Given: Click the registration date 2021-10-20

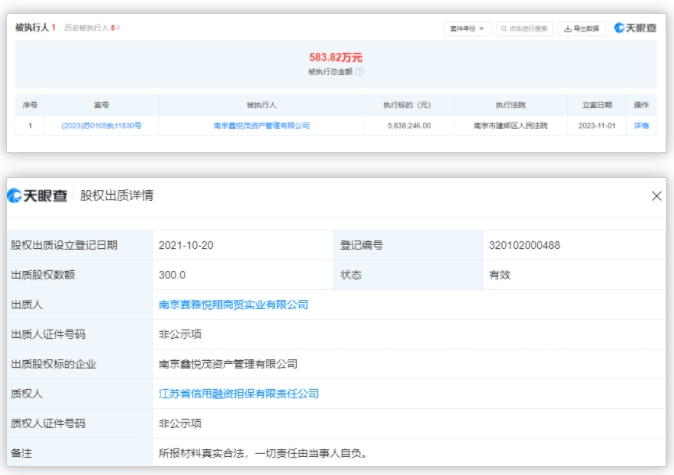Looking at the screenshot, I should tap(186, 245).
